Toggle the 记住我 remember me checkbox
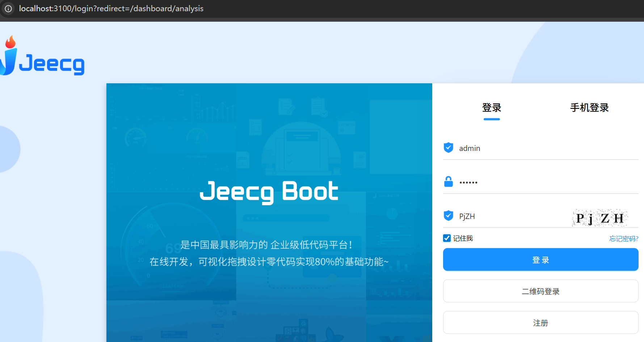This screenshot has height=342, width=644. point(447,238)
